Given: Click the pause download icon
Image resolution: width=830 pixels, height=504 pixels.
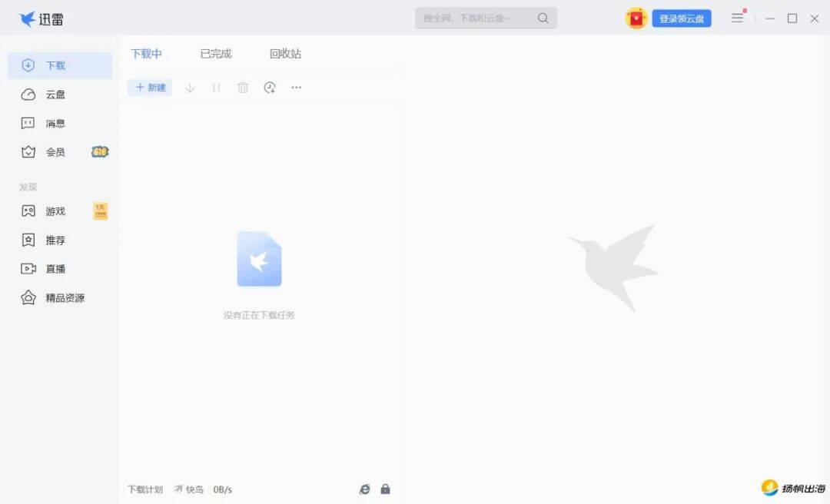Looking at the screenshot, I should [x=217, y=88].
